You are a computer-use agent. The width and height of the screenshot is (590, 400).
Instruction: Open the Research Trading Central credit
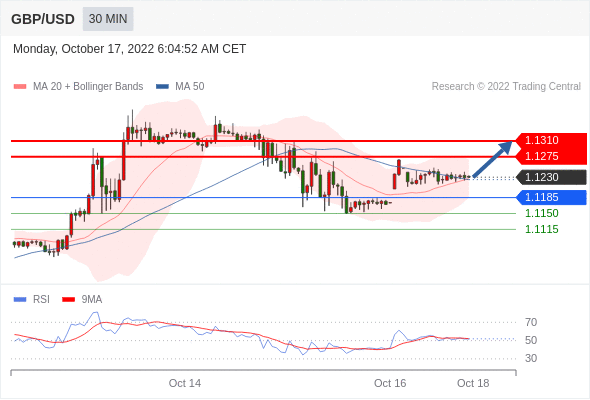point(506,87)
